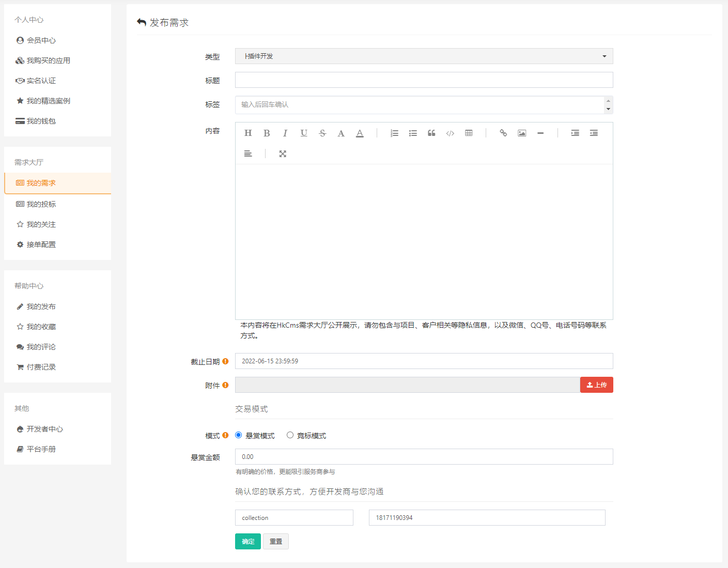This screenshot has height=568, width=728.
Task: Insert a blockquote
Action: (x=431, y=133)
